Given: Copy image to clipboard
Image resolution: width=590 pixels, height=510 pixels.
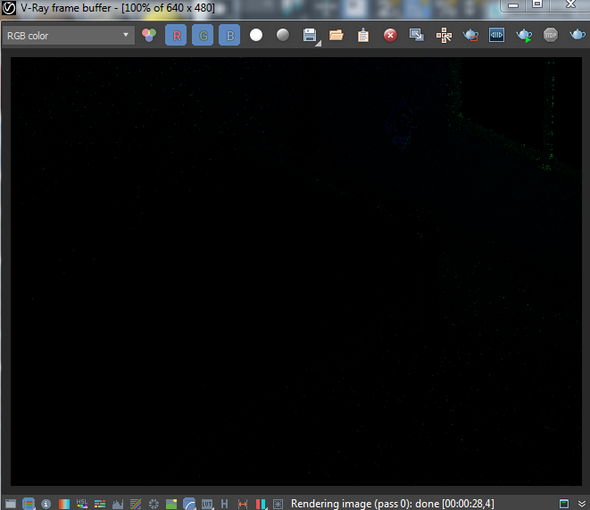Looking at the screenshot, I should tap(363, 35).
